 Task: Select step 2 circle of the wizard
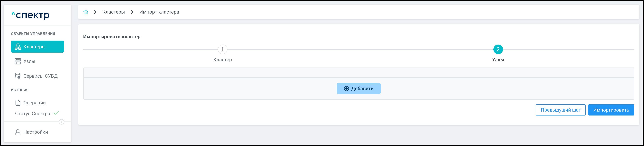coord(498,49)
